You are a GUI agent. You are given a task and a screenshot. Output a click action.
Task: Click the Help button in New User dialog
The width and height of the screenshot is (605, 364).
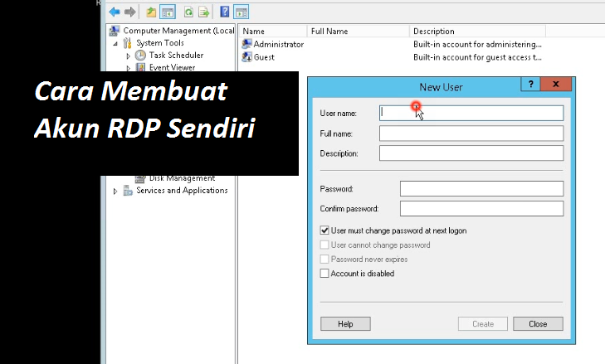pyautogui.click(x=345, y=324)
